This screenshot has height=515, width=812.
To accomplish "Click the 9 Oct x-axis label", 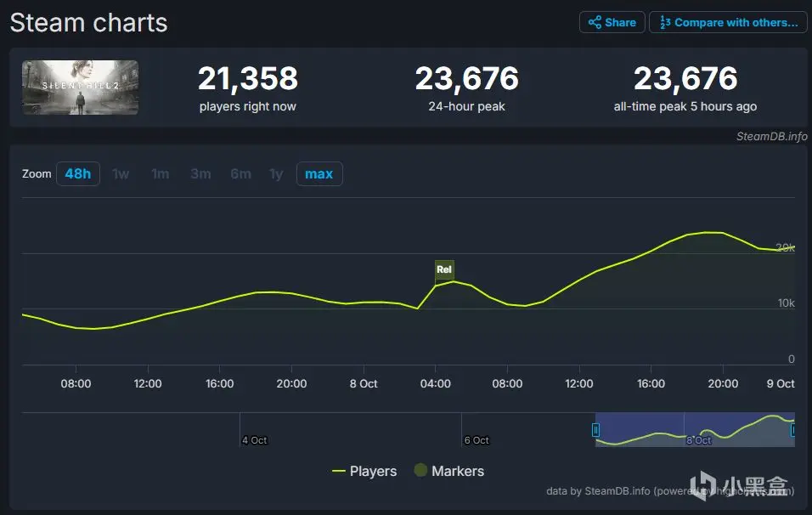I will click(781, 383).
